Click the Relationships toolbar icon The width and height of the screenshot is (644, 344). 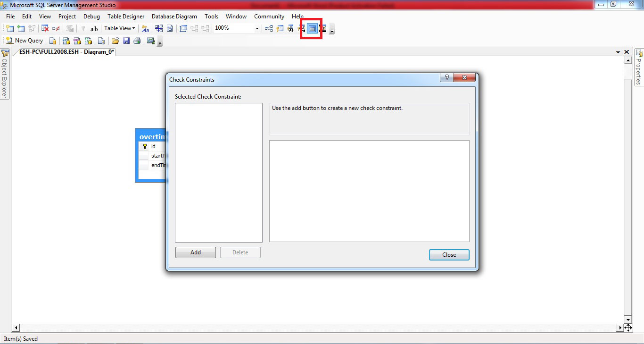click(x=269, y=29)
